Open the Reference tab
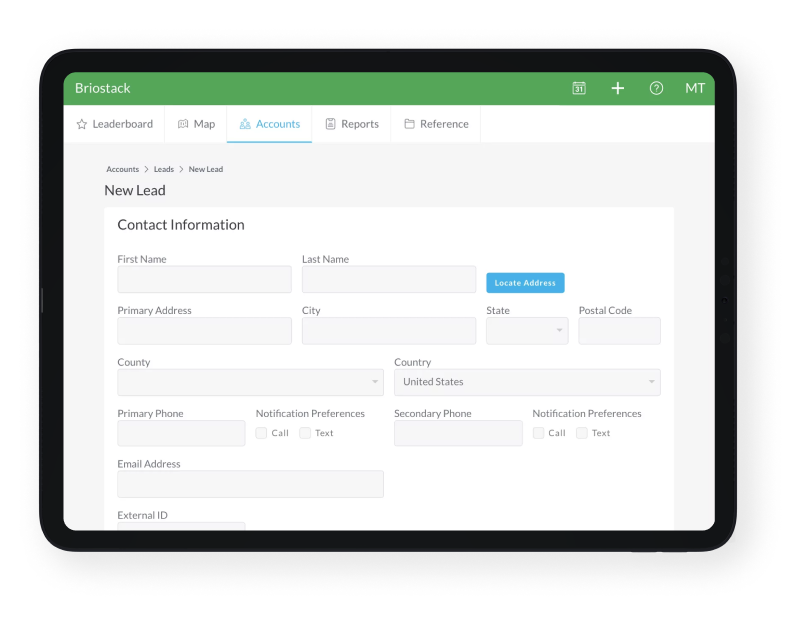 (x=436, y=124)
